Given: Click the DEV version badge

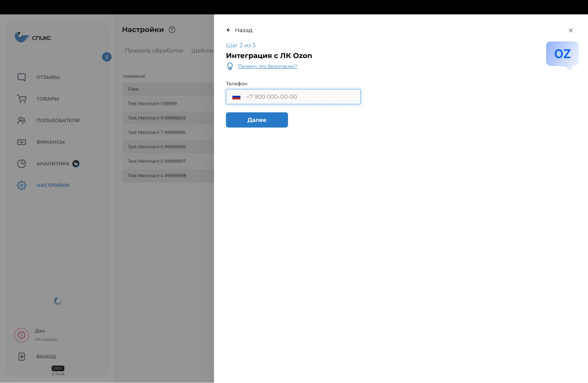Looking at the screenshot, I should tap(58, 368).
